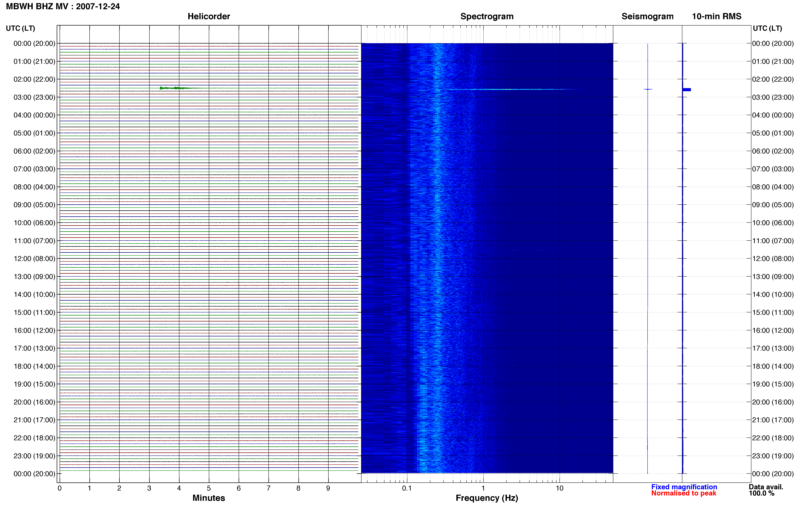Click the 22:00 (18:00) label on the helicorder axis
Viewport: 812px width, 508px height.
(x=34, y=438)
